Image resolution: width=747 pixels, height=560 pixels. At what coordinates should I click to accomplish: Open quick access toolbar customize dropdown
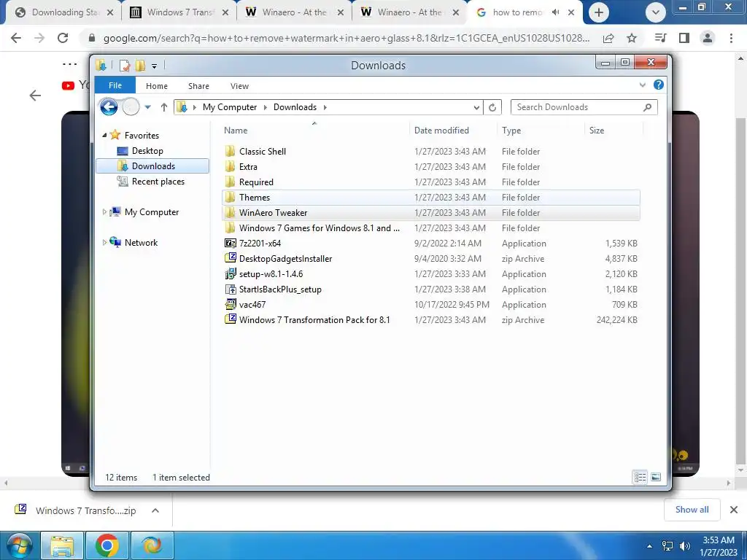pos(155,66)
